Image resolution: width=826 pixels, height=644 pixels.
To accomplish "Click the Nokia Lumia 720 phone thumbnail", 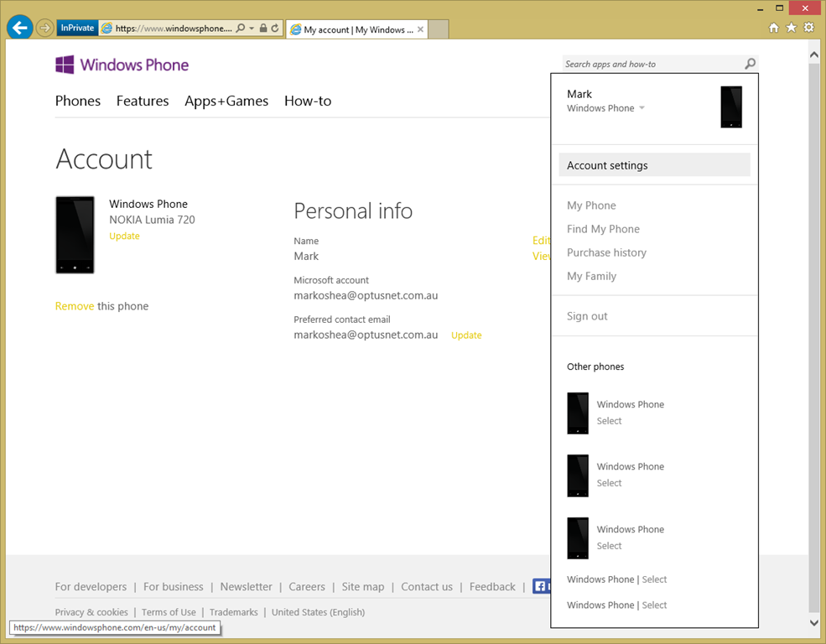I will coord(75,235).
